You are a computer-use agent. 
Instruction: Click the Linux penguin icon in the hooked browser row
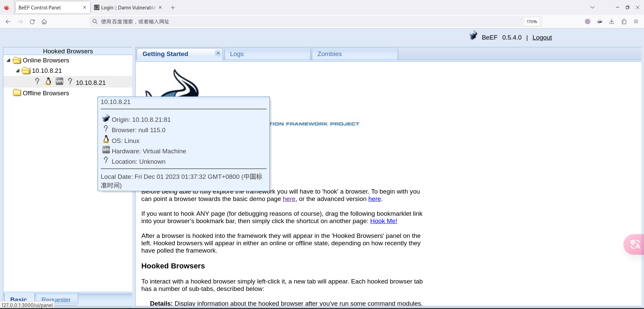tap(48, 81)
